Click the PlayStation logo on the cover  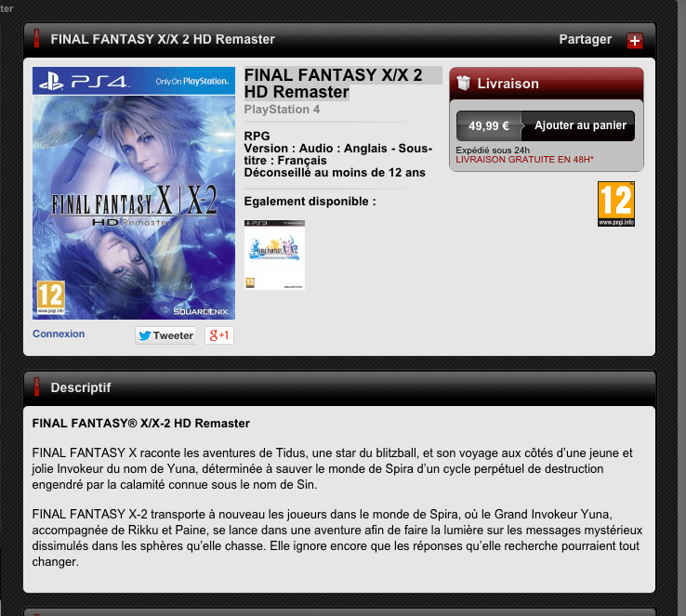click(51, 82)
